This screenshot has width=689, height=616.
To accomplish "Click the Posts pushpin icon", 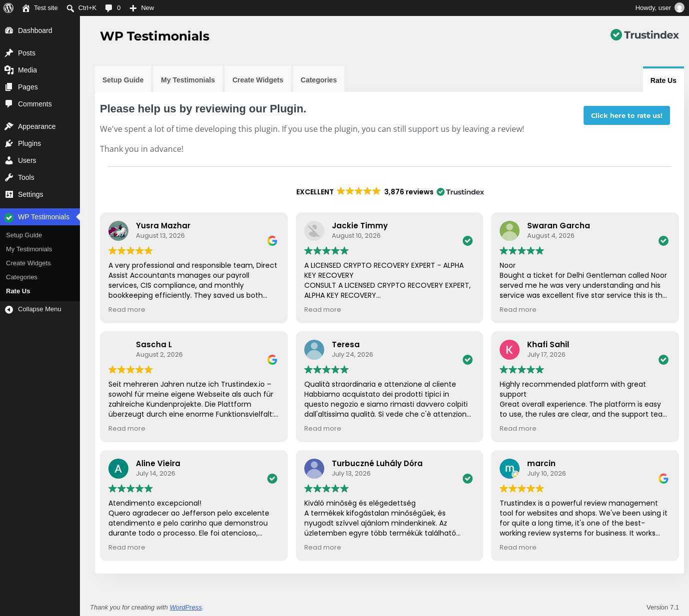I will 9,53.
